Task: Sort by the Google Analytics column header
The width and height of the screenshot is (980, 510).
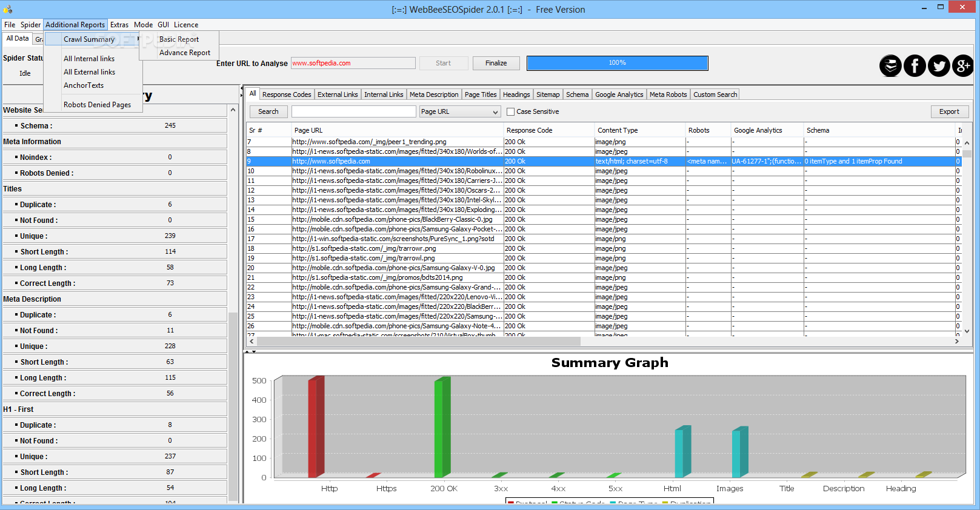Action: pos(767,130)
